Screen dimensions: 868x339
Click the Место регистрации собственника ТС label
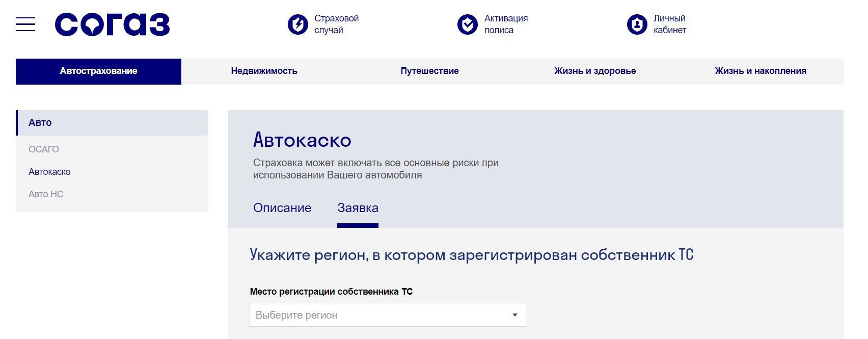click(x=331, y=292)
